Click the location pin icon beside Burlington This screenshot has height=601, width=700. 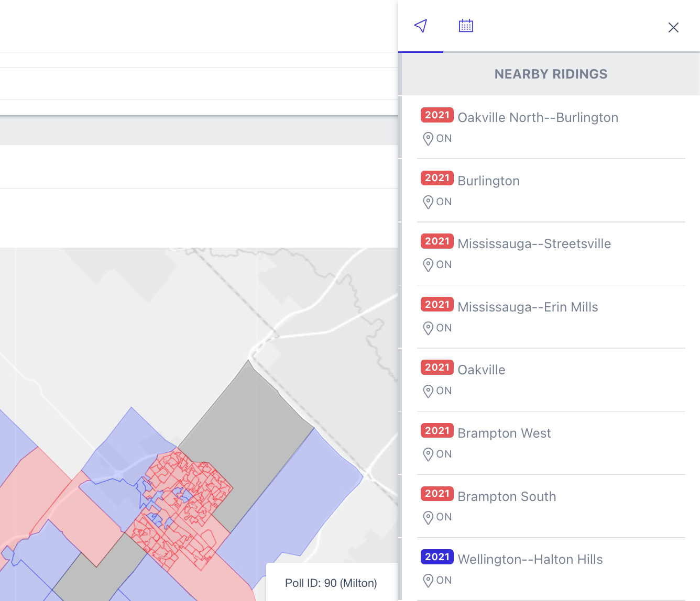[428, 202]
